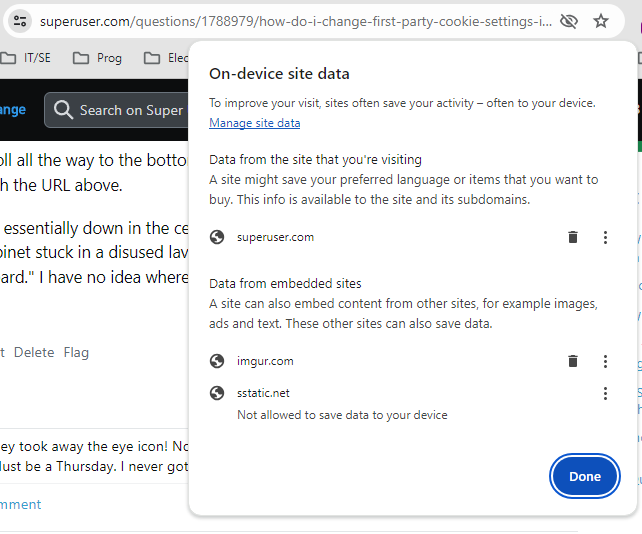The image size is (642, 534).
Task: Click the search magnifier icon
Action: [x=63, y=110]
